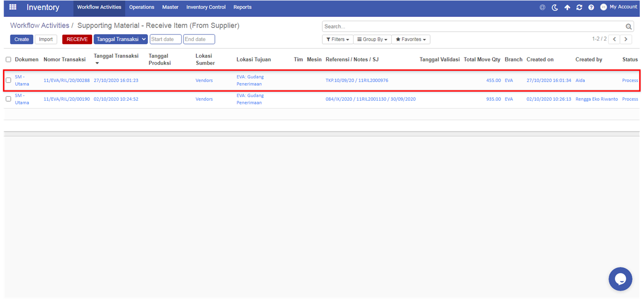Open the Group By dropdown
The image size is (644, 299).
372,40
